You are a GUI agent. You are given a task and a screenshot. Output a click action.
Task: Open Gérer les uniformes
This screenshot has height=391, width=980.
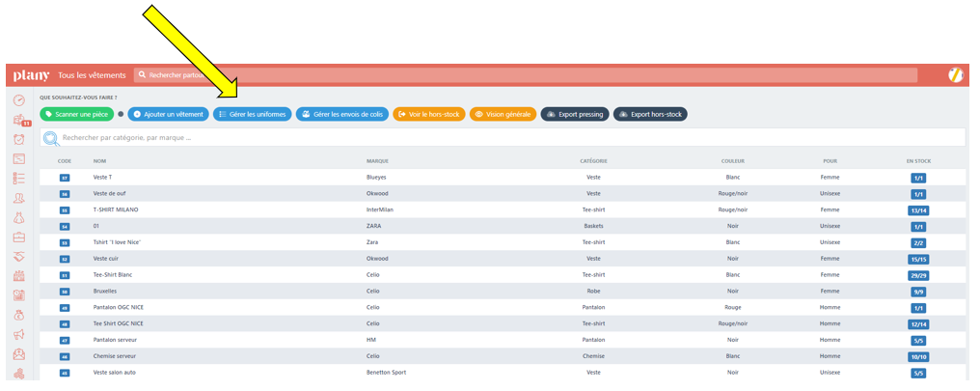click(x=252, y=114)
